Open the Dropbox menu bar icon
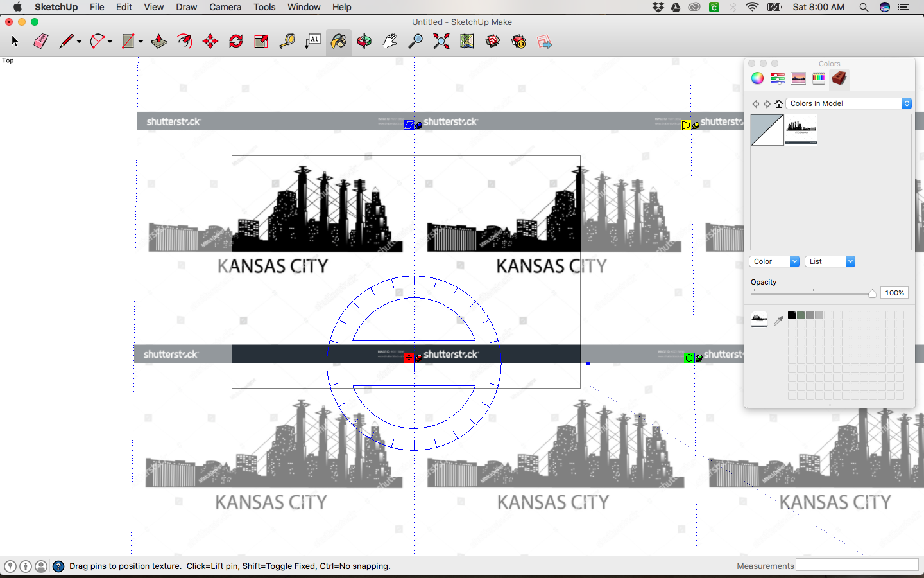 point(658,7)
